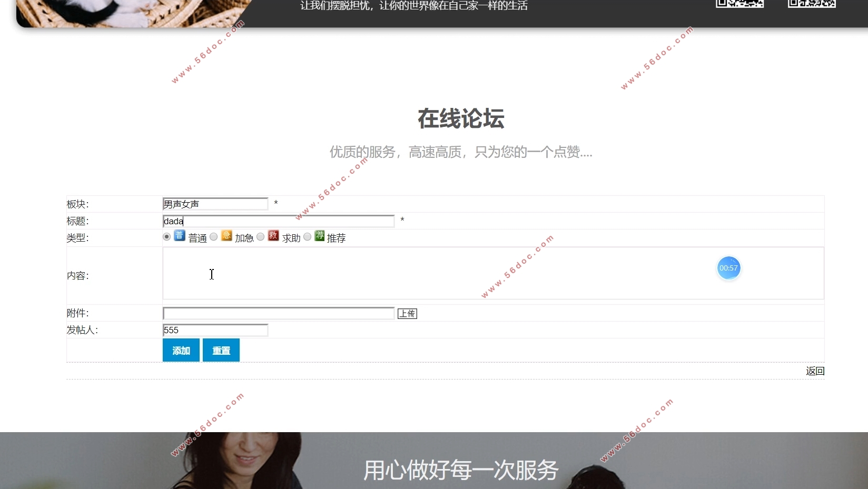Follow the 返回 back link
Viewport: 868px width, 489px height.
(815, 371)
